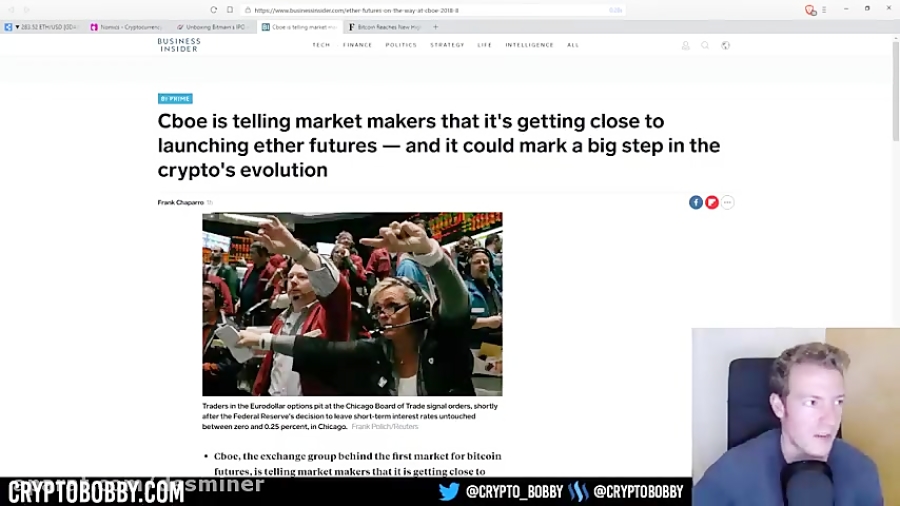Viewport: 900px width, 506px height.
Task: Share the article via the Flipboard icon
Action: 712,202
